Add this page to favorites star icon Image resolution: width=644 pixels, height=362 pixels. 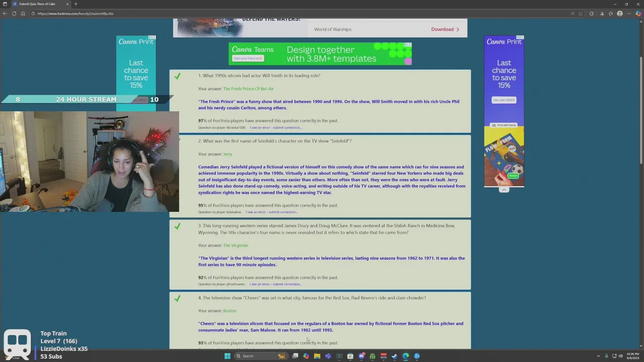coord(581,14)
